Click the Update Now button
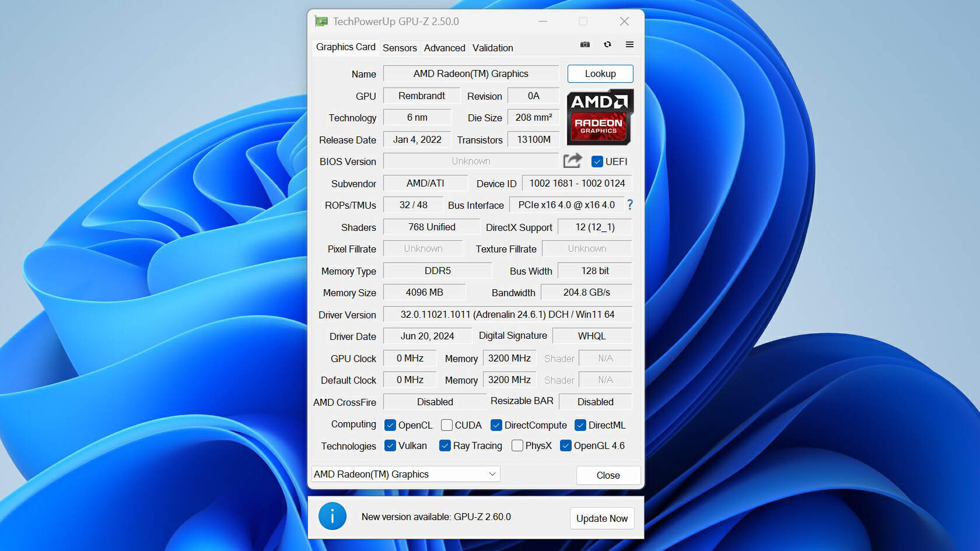This screenshot has height=551, width=980. [602, 518]
